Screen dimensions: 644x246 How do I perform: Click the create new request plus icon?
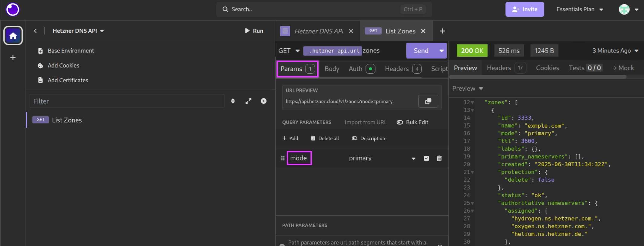point(263,101)
